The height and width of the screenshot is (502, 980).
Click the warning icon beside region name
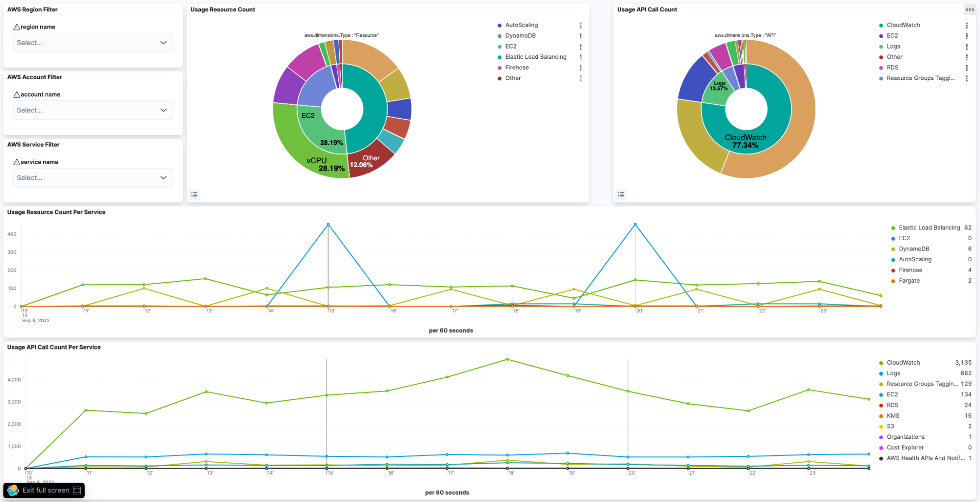tap(17, 27)
